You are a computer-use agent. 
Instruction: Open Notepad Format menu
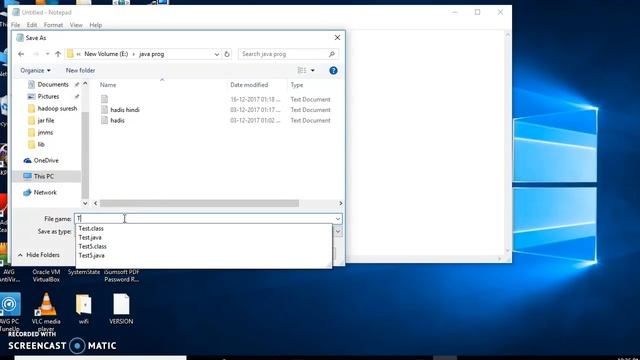[53, 25]
